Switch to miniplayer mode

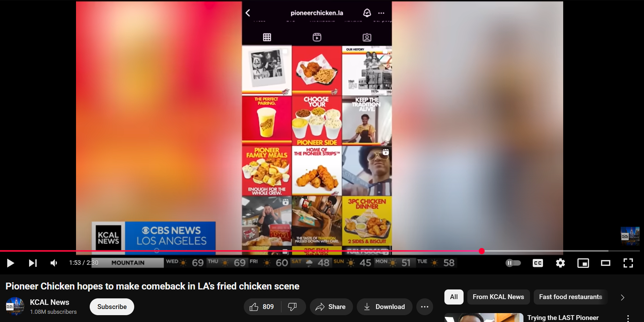(583, 263)
